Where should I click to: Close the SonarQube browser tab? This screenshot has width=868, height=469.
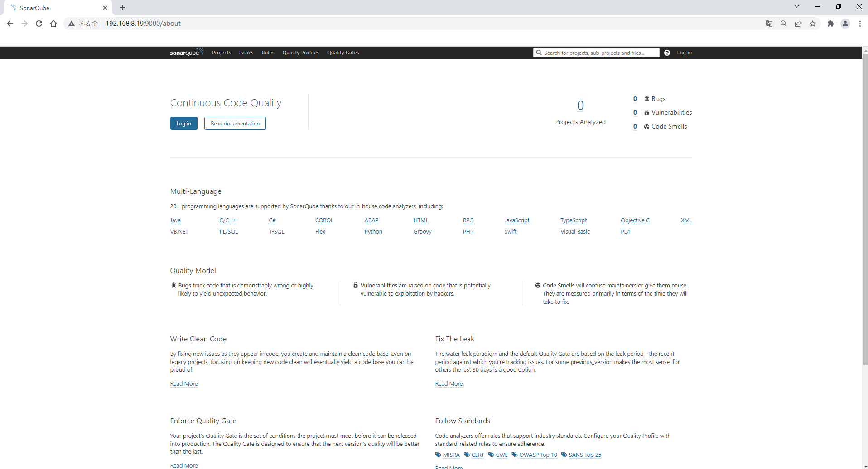click(x=105, y=8)
